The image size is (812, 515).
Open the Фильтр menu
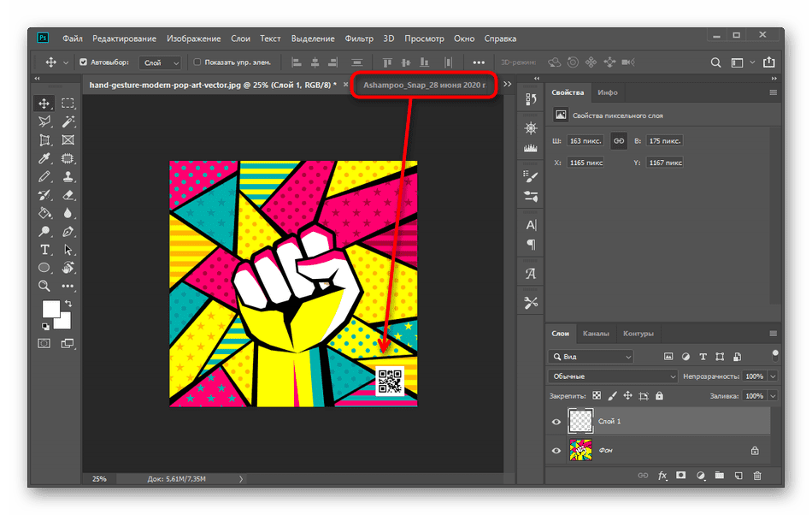[x=359, y=38]
